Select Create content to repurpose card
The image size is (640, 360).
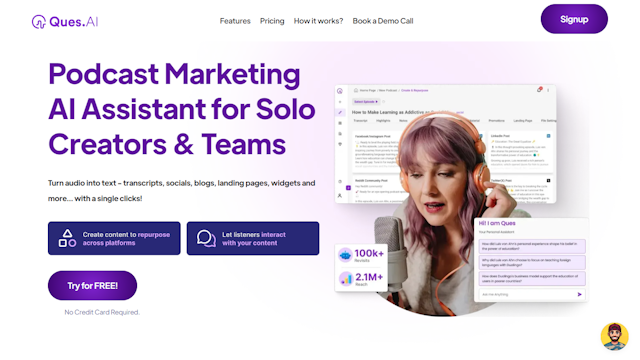coord(114,238)
